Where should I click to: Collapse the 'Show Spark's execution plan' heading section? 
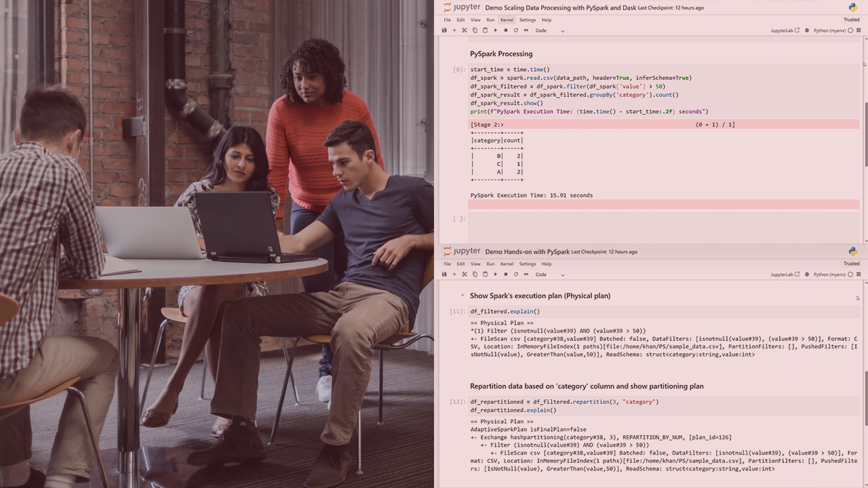tap(462, 296)
